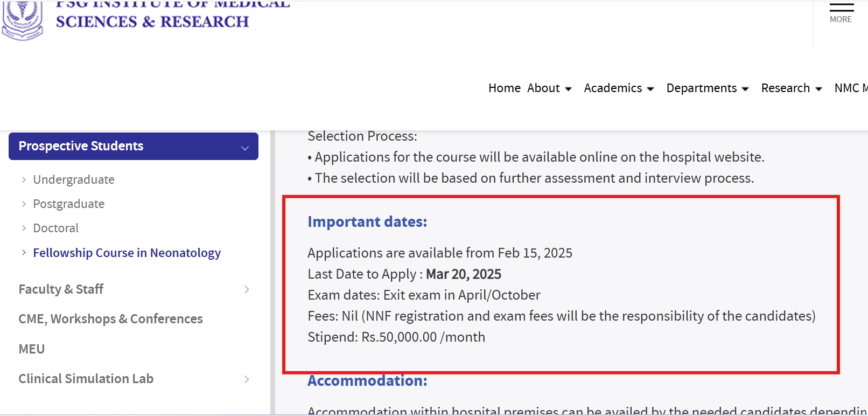Screen dimensions: 868x416
Task: Select Home in the navigation bar
Action: 504,88
